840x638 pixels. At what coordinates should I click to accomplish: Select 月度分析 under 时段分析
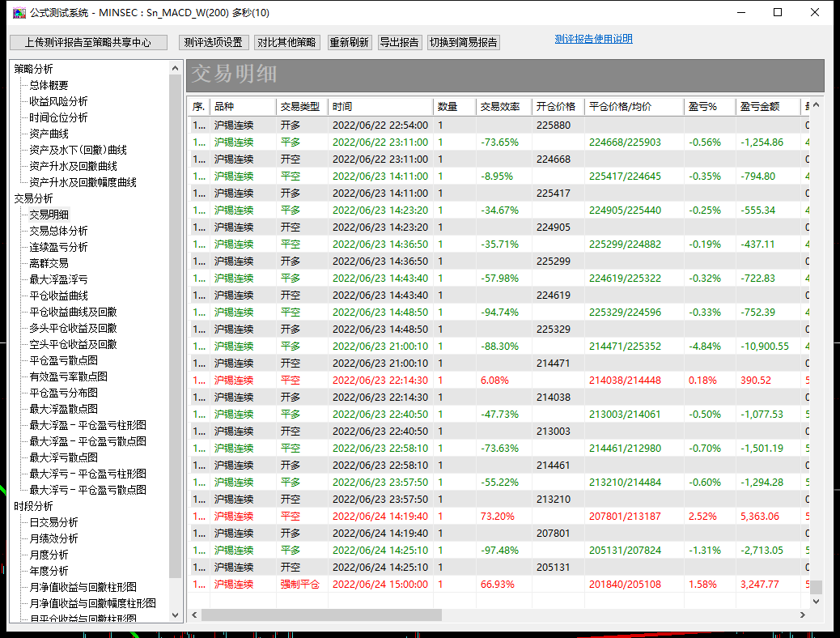49,555
